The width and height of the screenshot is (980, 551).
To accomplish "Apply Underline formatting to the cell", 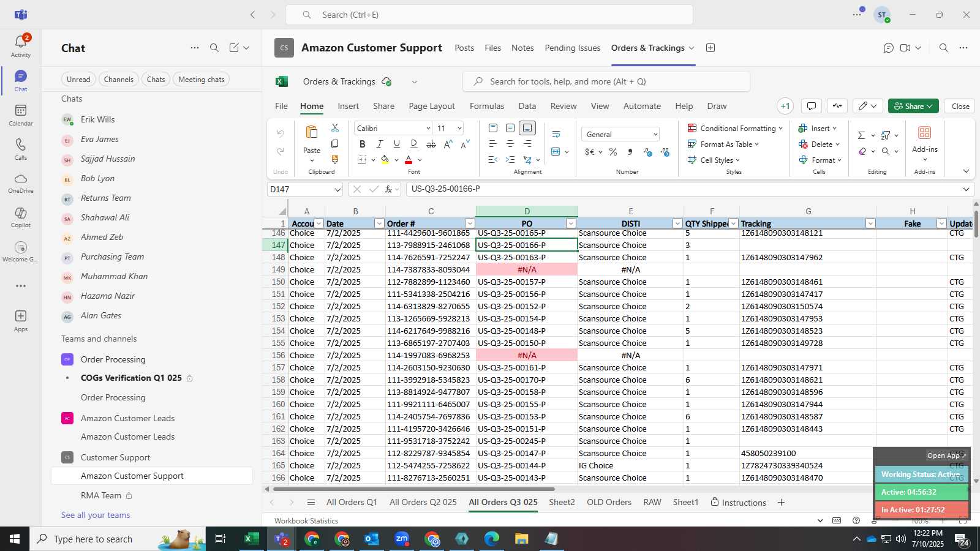I will [396, 144].
